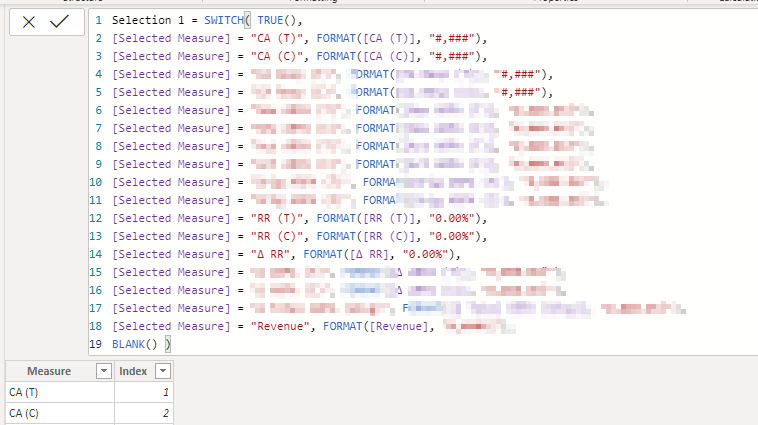The image size is (758, 425).
Task: Click "0.00%" format string on line 14
Action: pyautogui.click(x=425, y=254)
